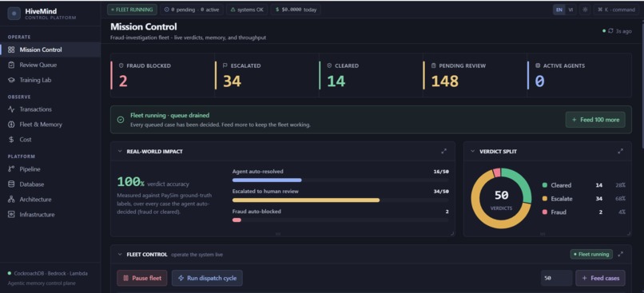
Task: Click the Cleared shield-check icon
Action: [x=329, y=65]
